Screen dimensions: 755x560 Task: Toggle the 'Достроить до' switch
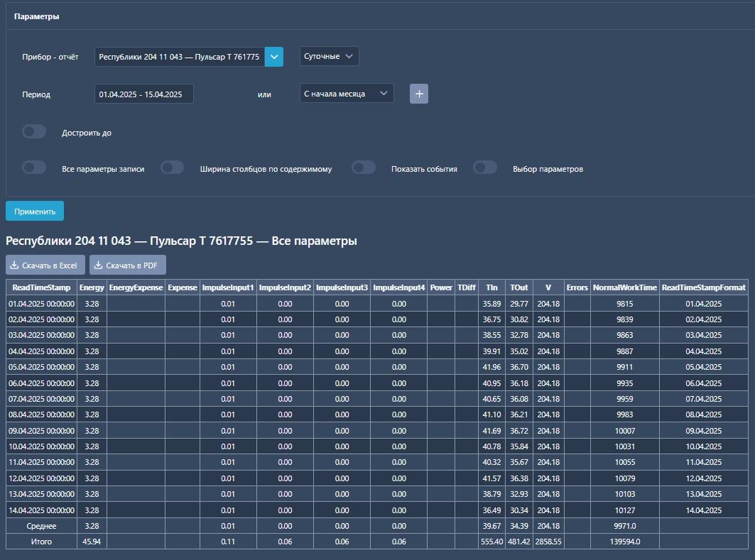coord(34,132)
